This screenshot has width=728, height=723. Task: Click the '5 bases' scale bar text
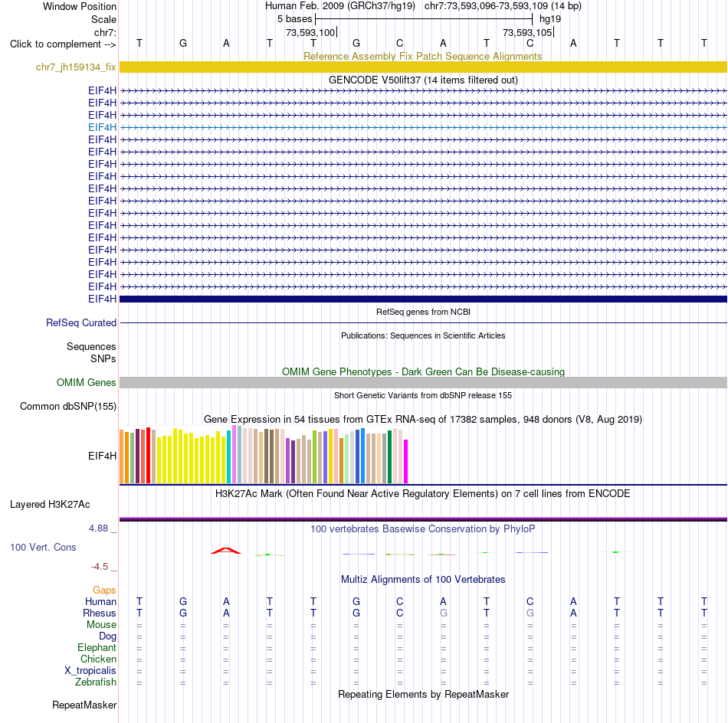click(294, 19)
